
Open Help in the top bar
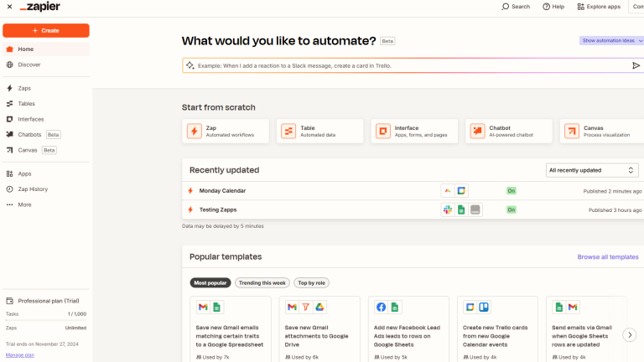[x=553, y=7]
